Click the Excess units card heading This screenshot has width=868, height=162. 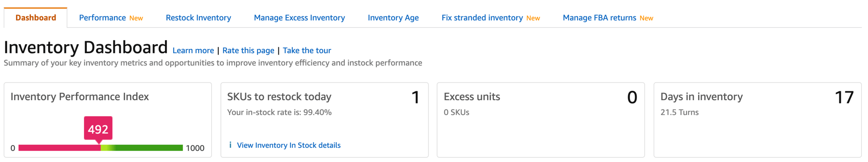click(472, 97)
